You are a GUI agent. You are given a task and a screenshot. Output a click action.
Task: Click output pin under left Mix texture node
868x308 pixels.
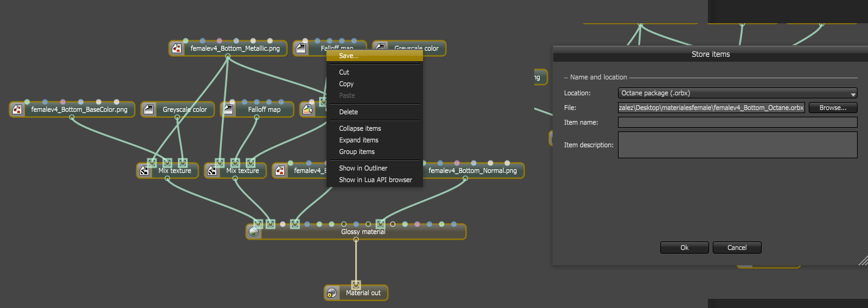coord(167,178)
